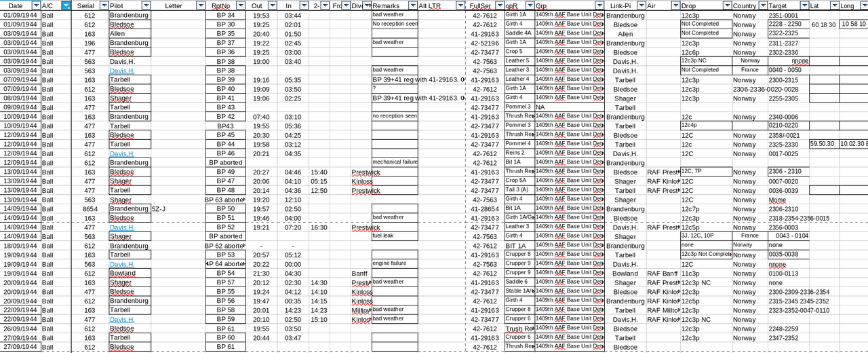868x353 pixels.
Task: Select the Out time cell '21:30'
Action: [261, 274]
